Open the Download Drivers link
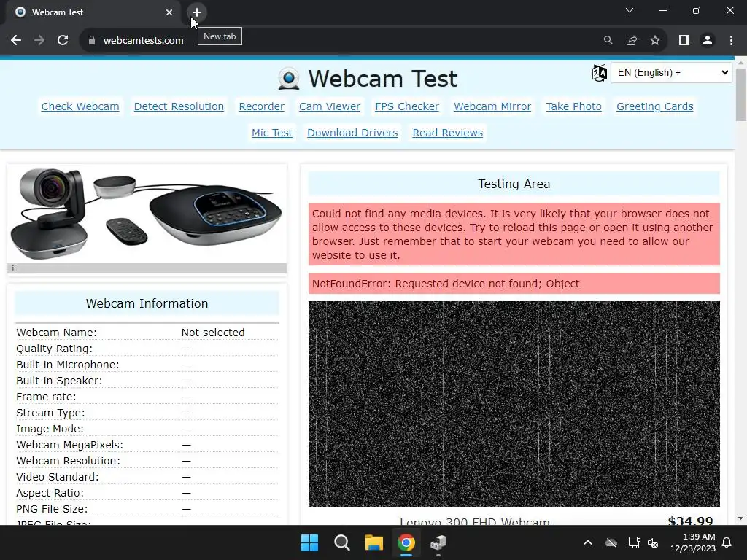747x560 pixels. 352,133
